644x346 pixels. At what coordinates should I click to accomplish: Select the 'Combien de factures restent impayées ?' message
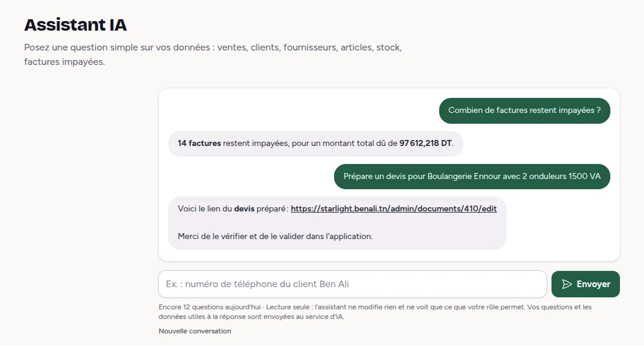point(524,111)
